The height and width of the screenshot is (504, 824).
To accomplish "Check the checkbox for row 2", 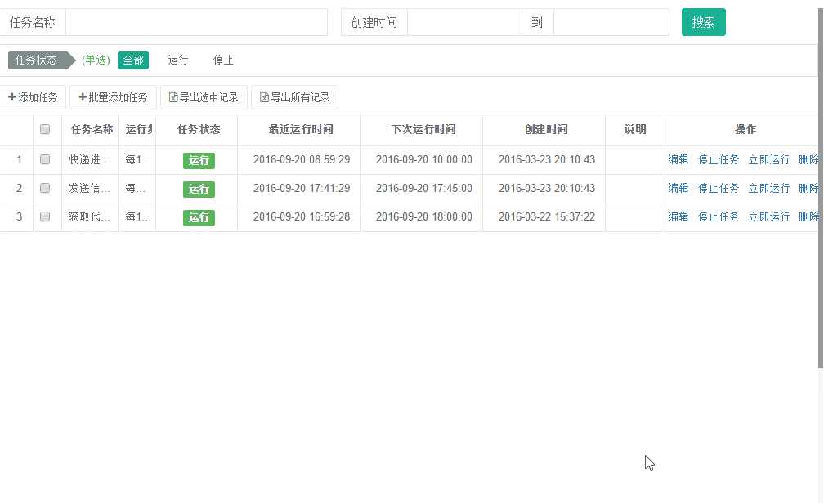I will [45, 188].
